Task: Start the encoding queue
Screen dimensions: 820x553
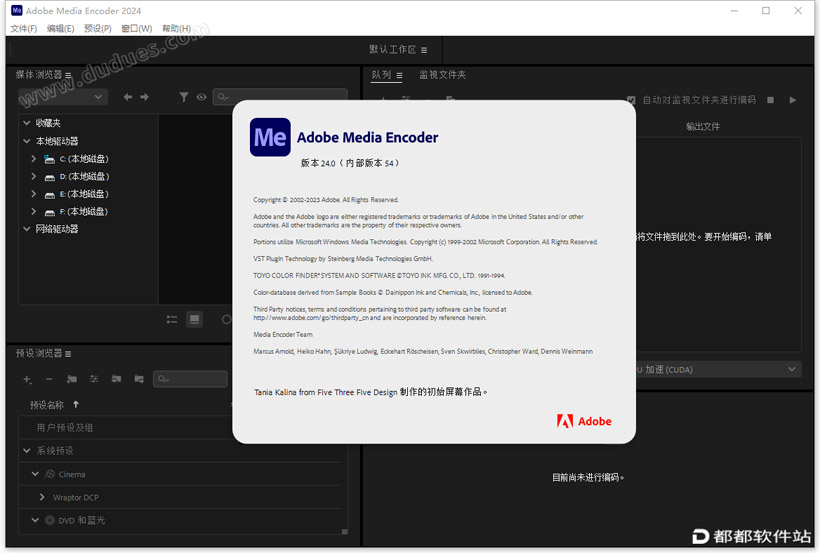Action: point(793,100)
